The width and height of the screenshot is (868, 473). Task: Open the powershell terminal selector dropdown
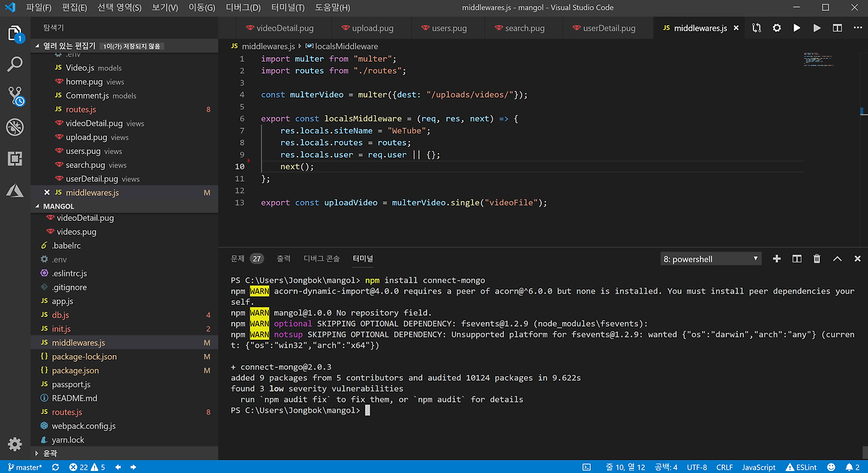pos(710,259)
